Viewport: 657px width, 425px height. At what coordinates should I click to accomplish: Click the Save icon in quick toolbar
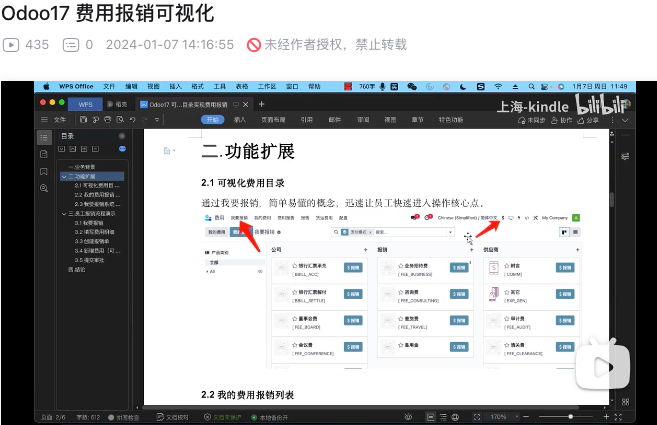click(x=83, y=120)
